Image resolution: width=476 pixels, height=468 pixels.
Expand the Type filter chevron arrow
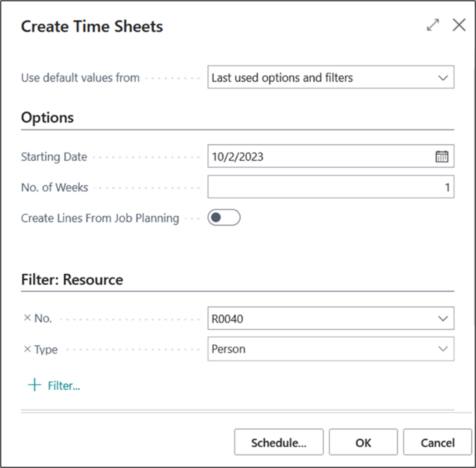(443, 349)
